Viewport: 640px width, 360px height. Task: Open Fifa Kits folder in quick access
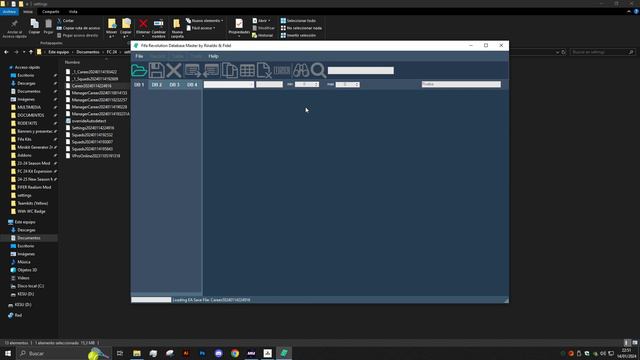coord(24,139)
